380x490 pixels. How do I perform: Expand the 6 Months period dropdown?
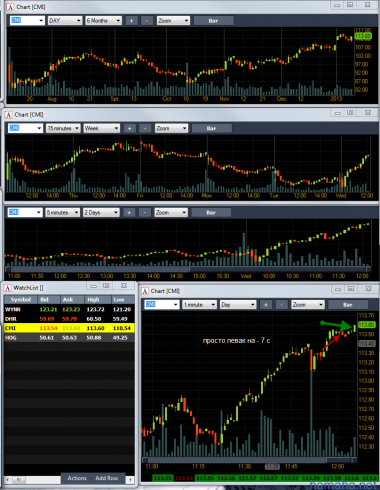(103, 21)
